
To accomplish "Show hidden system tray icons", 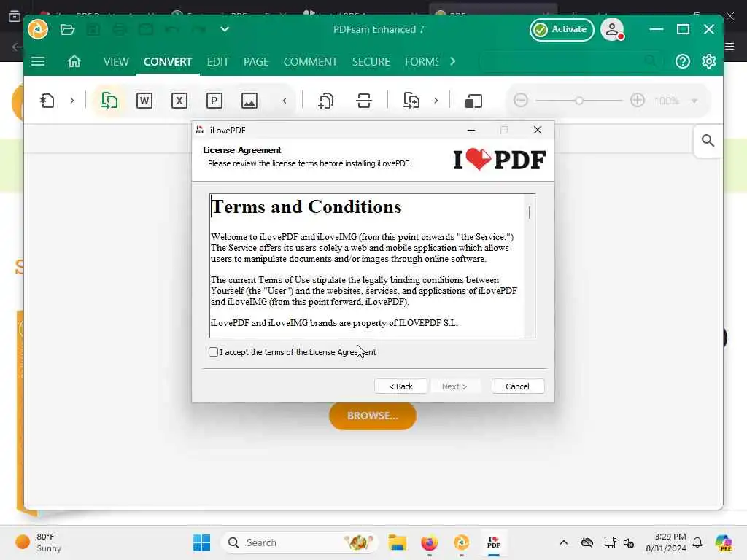I will [x=564, y=542].
